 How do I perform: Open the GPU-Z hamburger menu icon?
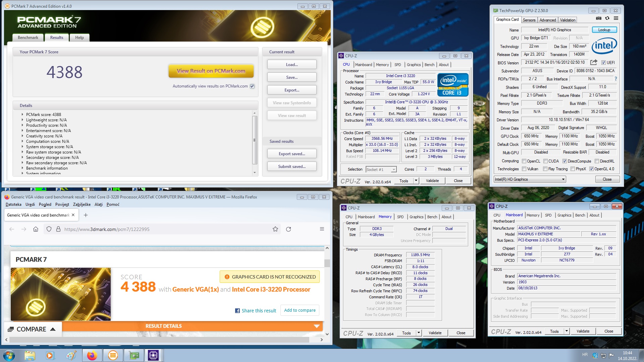tap(616, 18)
